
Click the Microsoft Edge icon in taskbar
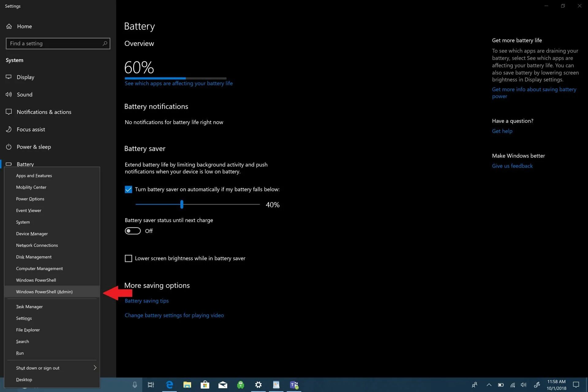(x=169, y=385)
